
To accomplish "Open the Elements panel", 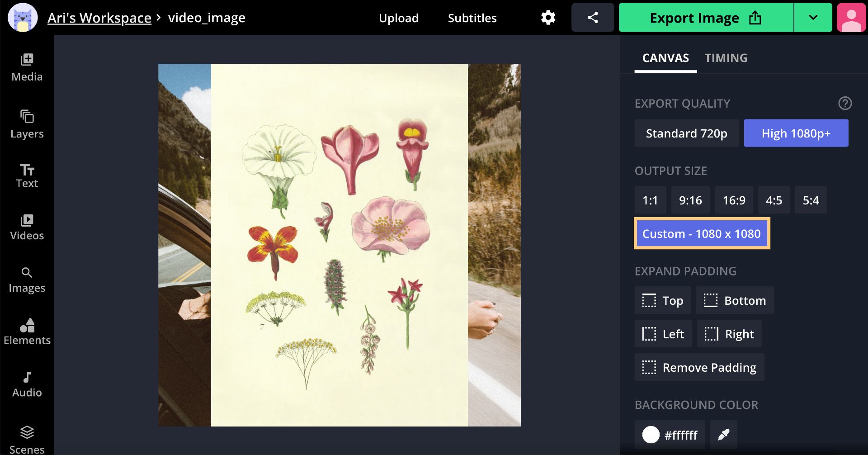I will click(x=27, y=332).
